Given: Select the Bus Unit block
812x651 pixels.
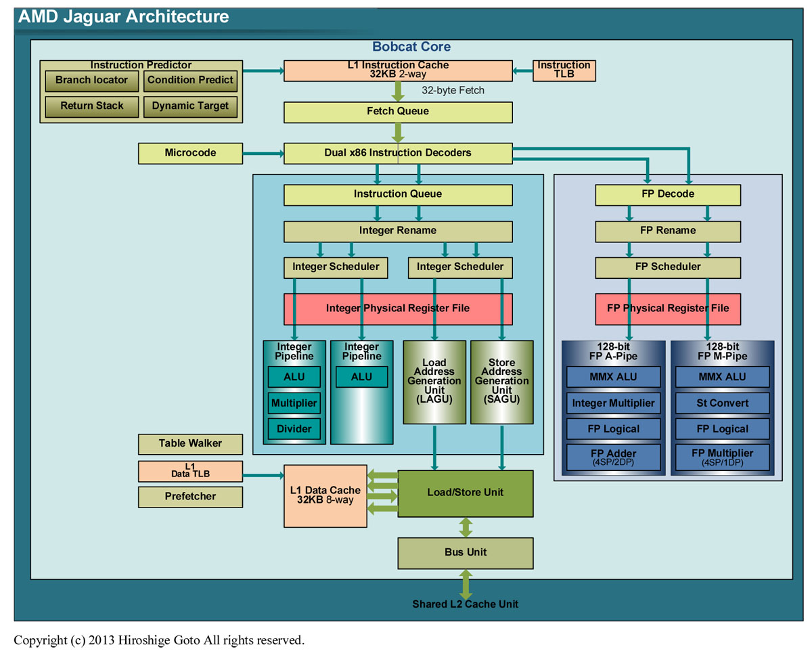Looking at the screenshot, I should [x=465, y=553].
